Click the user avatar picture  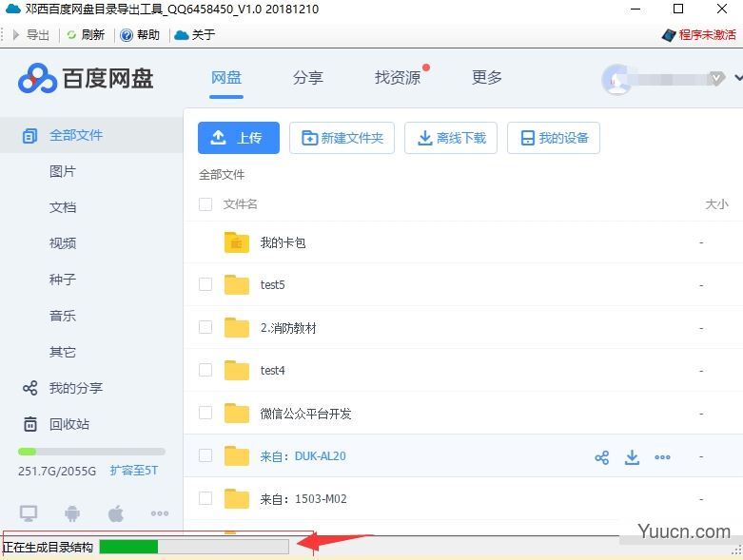pyautogui.click(x=616, y=79)
